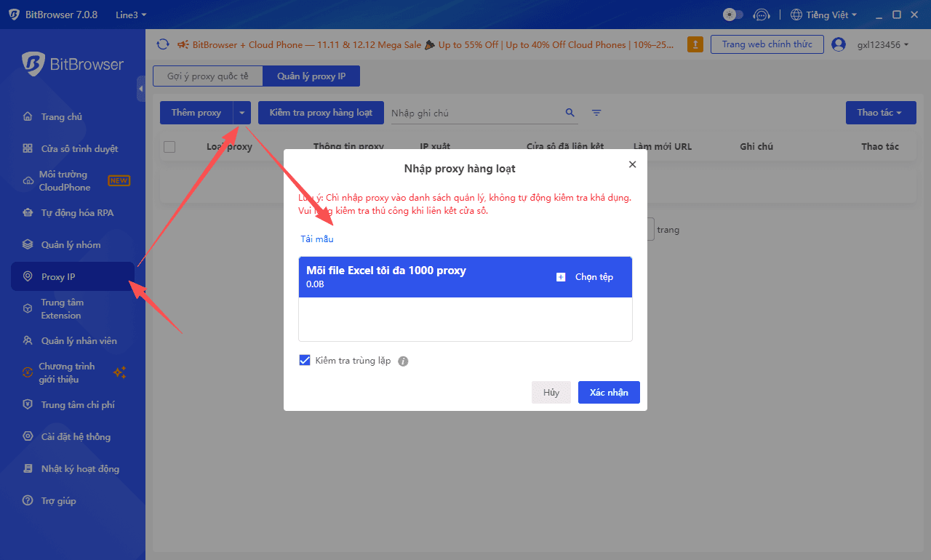Screen dimensions: 931x560
Task: Click the Tải mẫu template download link
Action: tap(317, 239)
